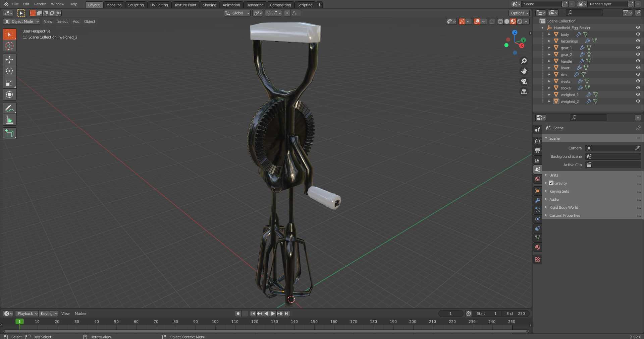Hide the body object in outliner
Screen dimensions: 644x339
638,35
